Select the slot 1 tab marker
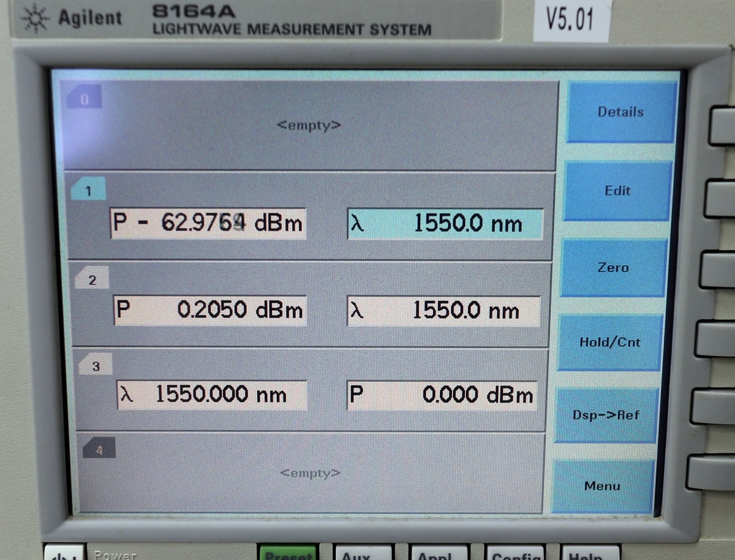This screenshot has height=560, width=735. (88, 190)
